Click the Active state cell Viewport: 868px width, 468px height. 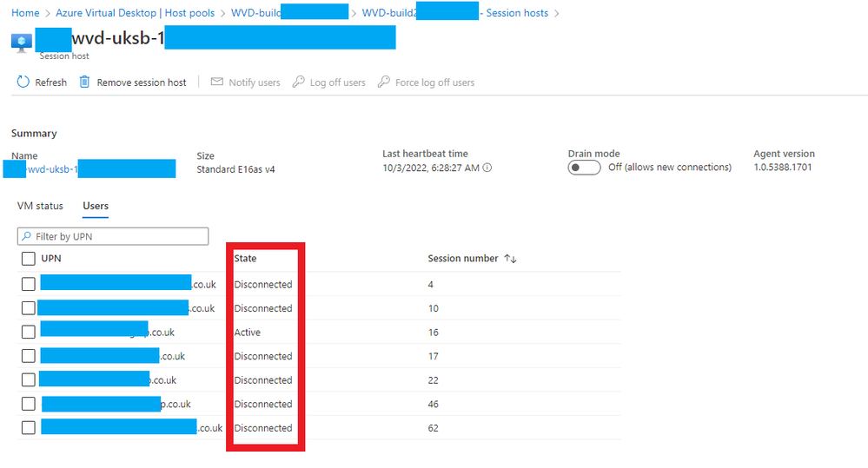point(248,333)
